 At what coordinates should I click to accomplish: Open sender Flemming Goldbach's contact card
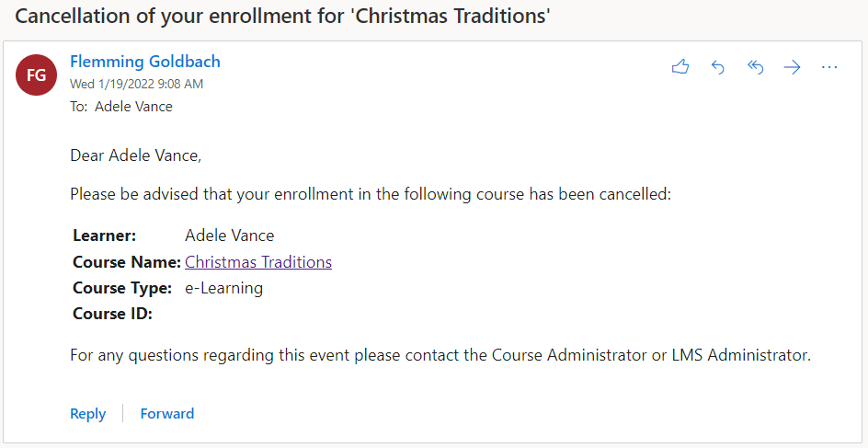pyautogui.click(x=145, y=62)
